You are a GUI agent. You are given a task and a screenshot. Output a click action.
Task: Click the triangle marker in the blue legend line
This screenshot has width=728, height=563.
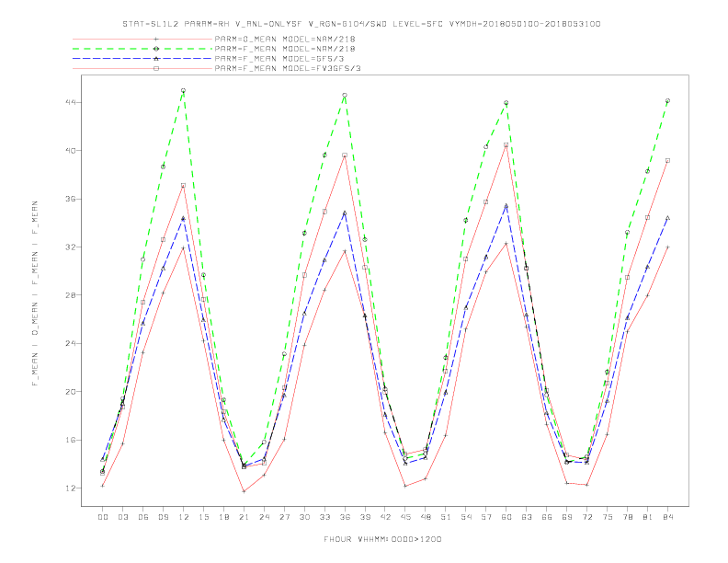[x=156, y=59]
